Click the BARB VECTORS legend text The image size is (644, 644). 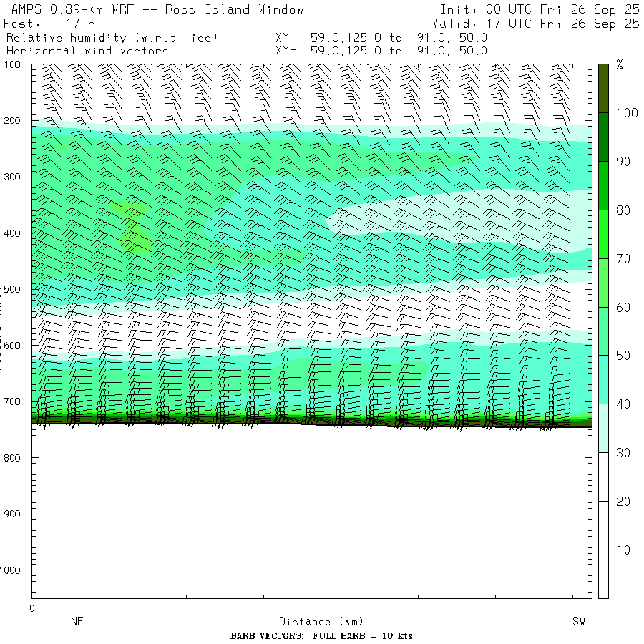point(321,635)
